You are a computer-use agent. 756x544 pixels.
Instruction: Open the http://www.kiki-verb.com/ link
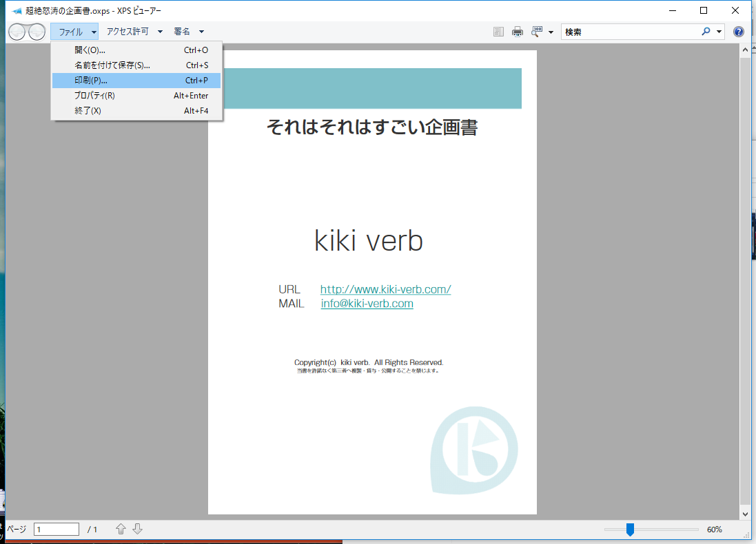pos(385,290)
